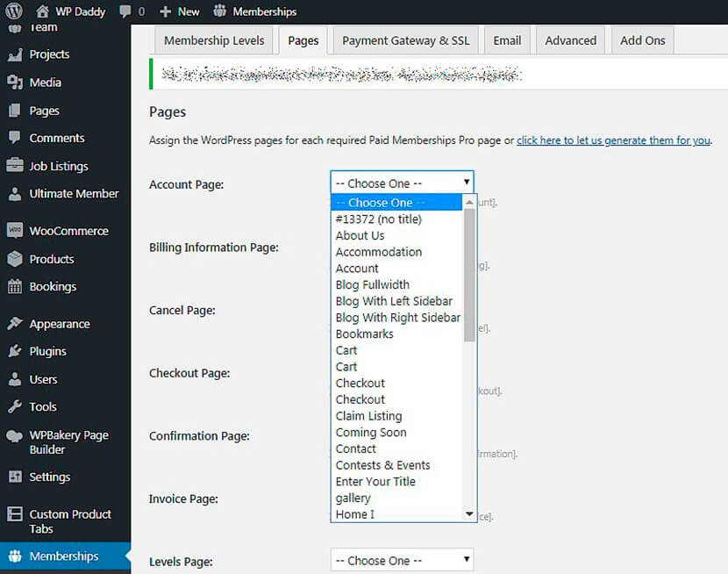Select 'Contests & Events' option

[x=396, y=465]
